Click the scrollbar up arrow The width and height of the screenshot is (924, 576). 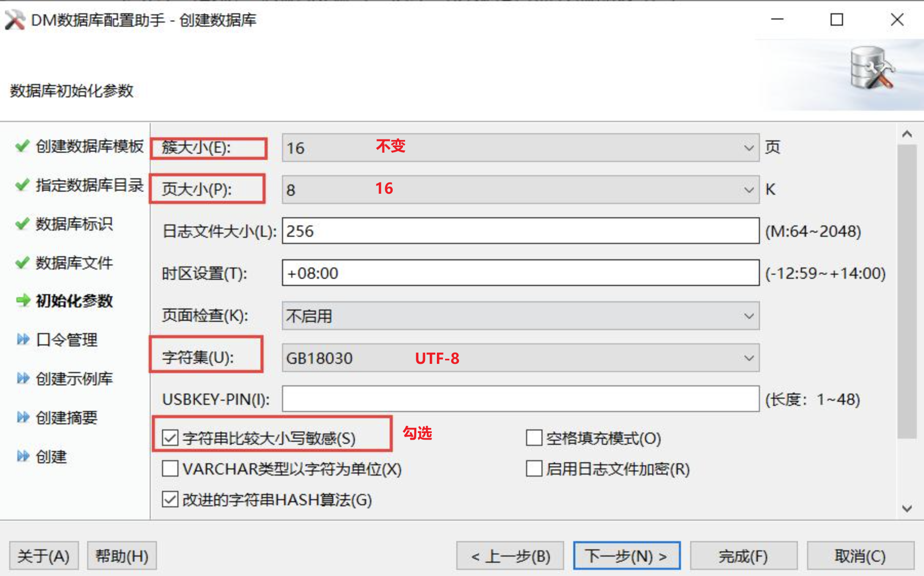[x=907, y=134]
